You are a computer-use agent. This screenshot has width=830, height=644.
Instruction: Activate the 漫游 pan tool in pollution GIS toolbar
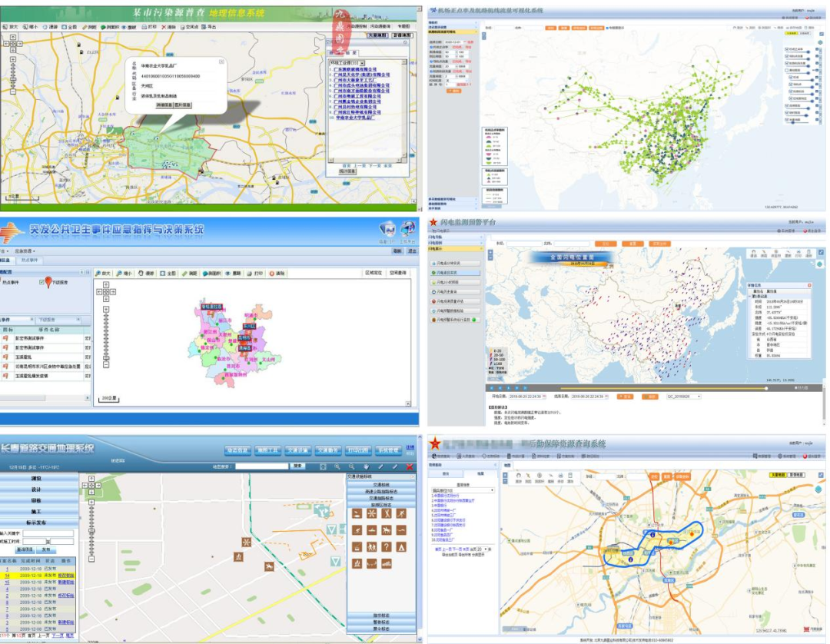(x=50, y=26)
